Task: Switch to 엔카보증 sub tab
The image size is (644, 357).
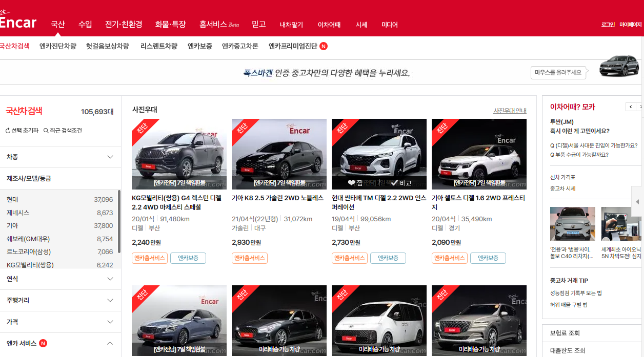Action: [200, 46]
